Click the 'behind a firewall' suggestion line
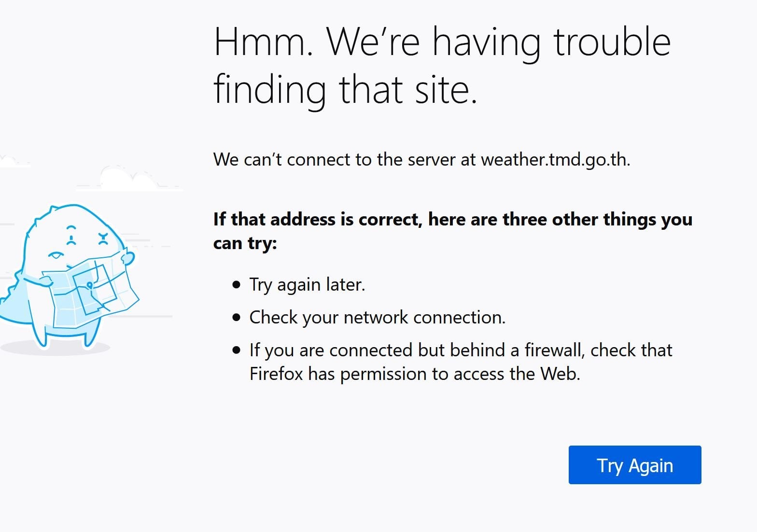The height and width of the screenshot is (532, 757). [x=461, y=350]
